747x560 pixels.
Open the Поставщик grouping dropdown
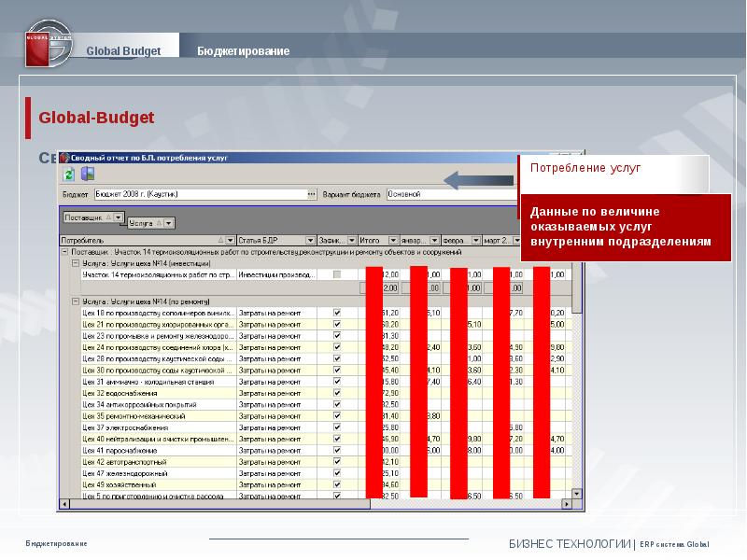tap(118, 217)
